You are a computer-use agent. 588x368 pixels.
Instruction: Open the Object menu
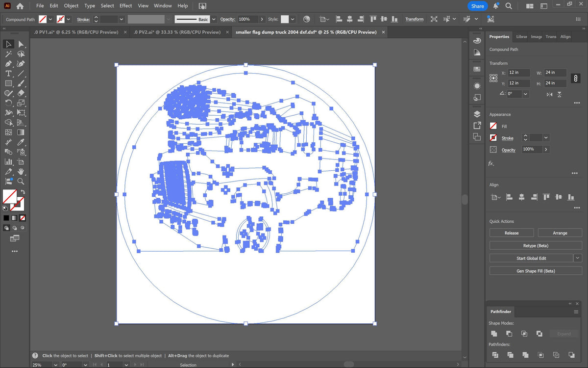71,6
